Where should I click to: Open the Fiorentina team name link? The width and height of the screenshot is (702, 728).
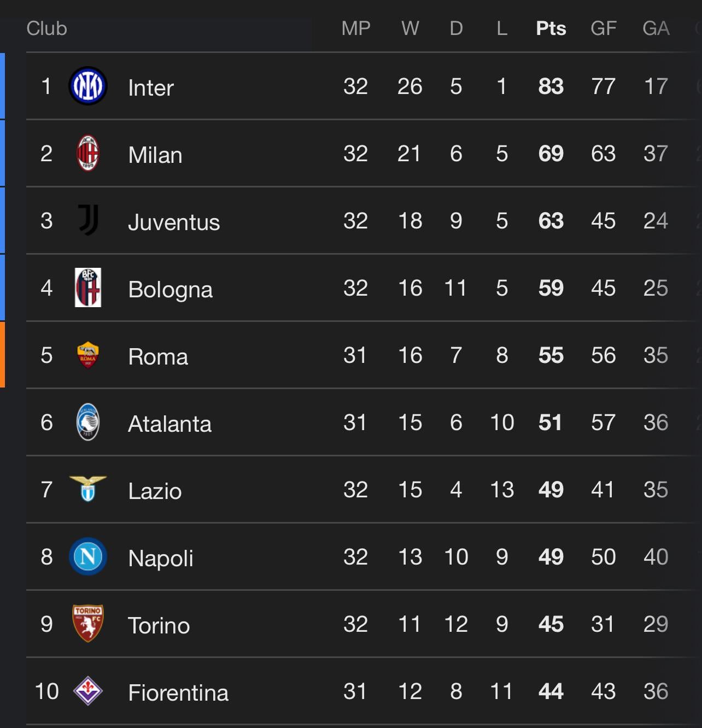coord(178,692)
